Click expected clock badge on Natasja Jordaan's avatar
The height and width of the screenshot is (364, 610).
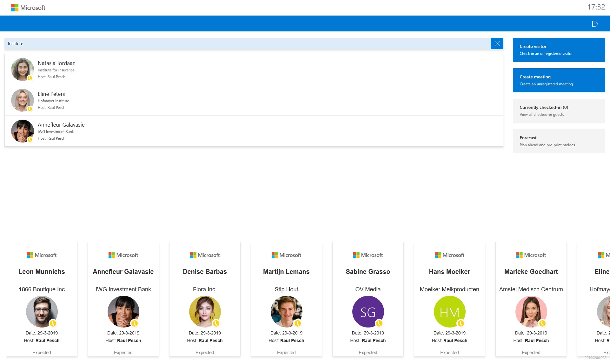(x=30, y=78)
